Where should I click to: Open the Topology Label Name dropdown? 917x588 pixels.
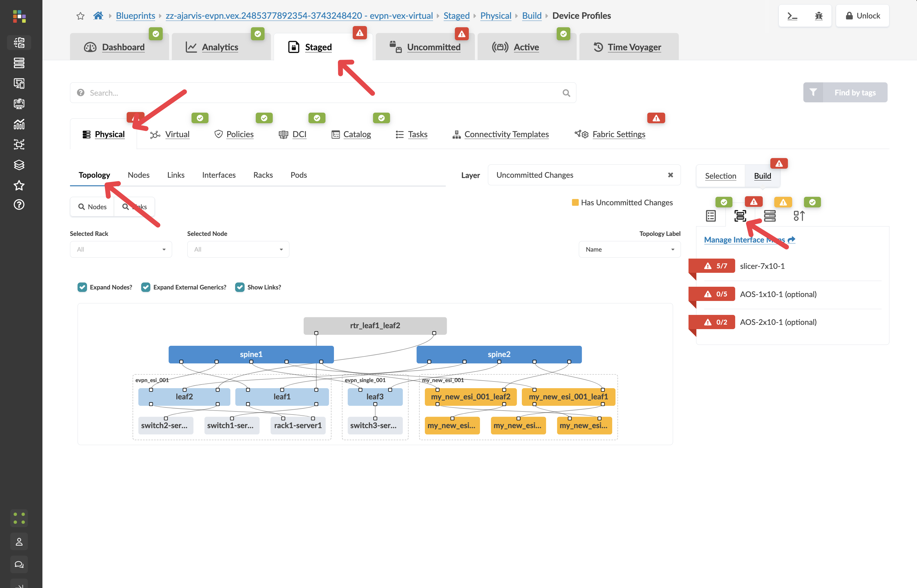(629, 249)
